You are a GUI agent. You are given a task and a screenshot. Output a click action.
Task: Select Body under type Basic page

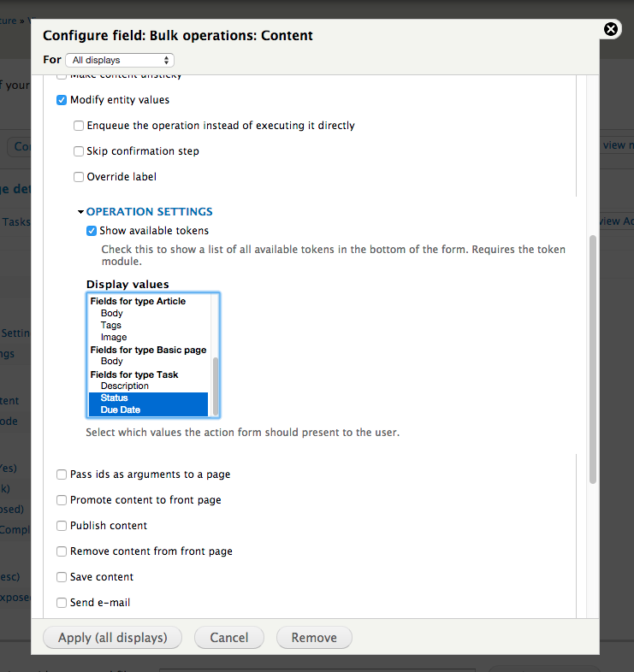111,362
